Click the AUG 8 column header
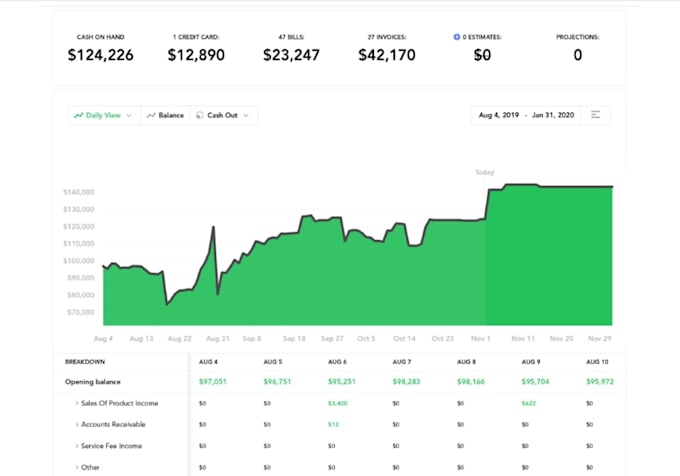This screenshot has width=680, height=476. pyautogui.click(x=467, y=362)
